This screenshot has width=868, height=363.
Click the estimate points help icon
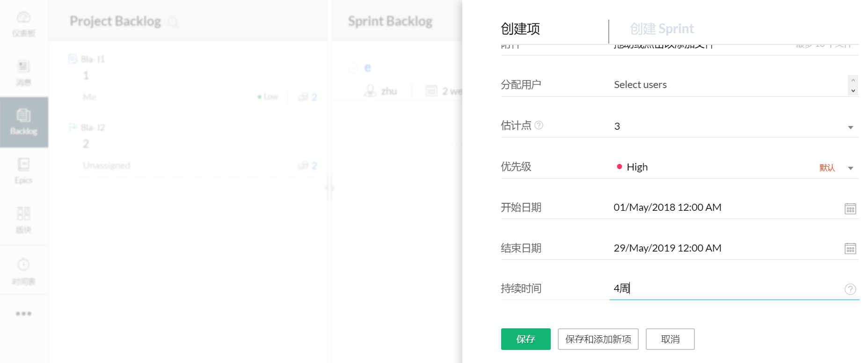click(x=539, y=125)
